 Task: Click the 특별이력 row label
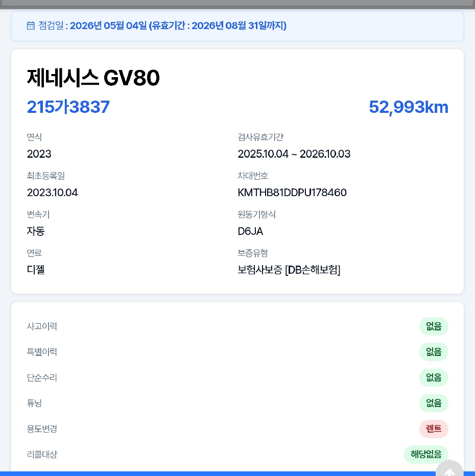point(42,352)
